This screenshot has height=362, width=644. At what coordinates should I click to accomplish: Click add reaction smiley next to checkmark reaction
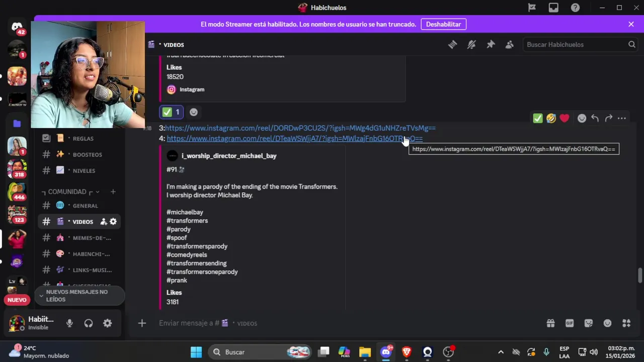(x=194, y=112)
